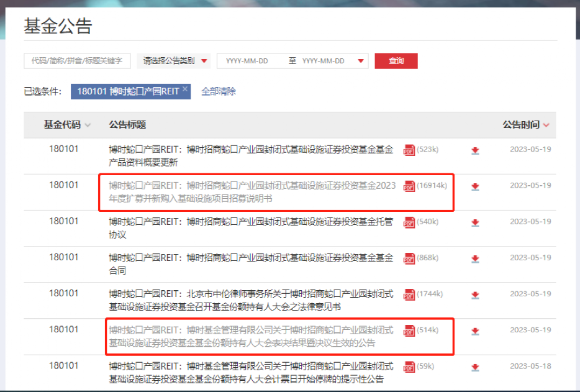
Task: Open 2023年度扩募招募说明书 announcement title
Action: pyautogui.click(x=252, y=192)
